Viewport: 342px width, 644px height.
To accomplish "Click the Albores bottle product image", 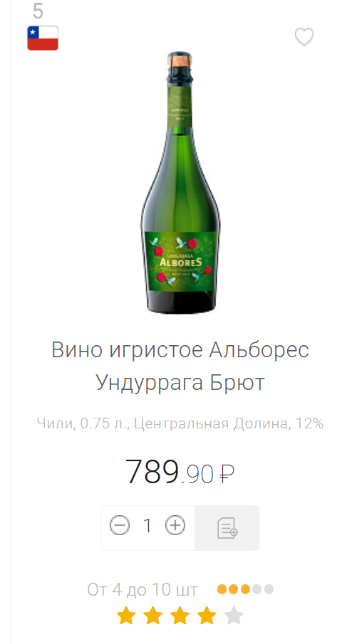I will (x=180, y=183).
